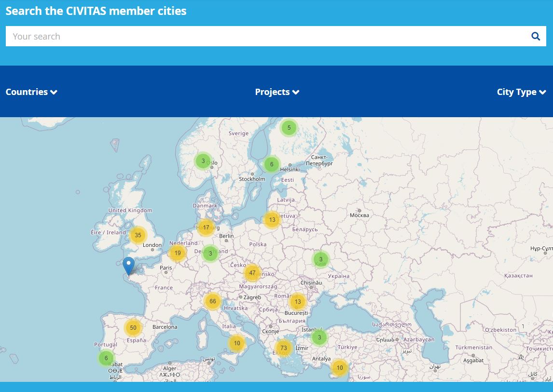Click the Berlin label on map
Image resolution: width=553 pixels, height=392 pixels.
(x=226, y=236)
